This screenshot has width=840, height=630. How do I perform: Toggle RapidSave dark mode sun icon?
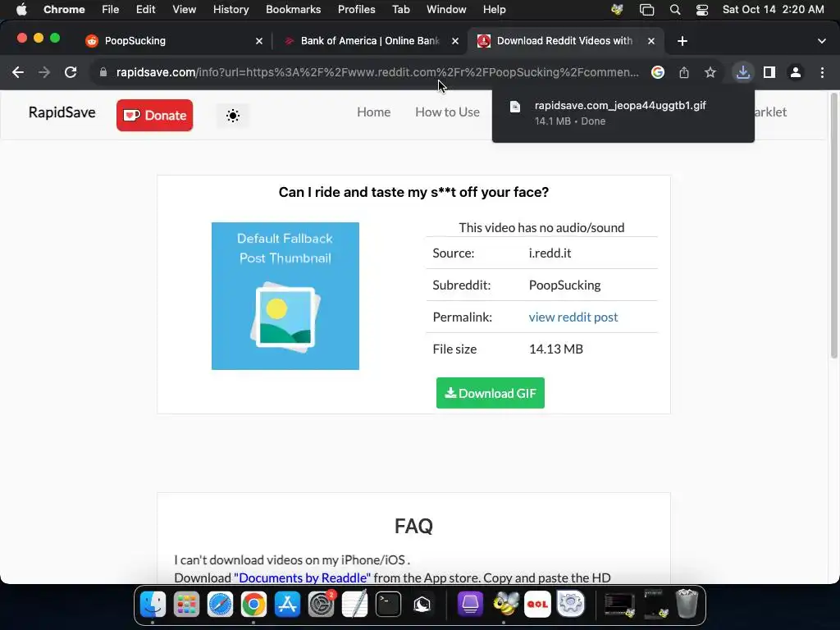tap(233, 116)
